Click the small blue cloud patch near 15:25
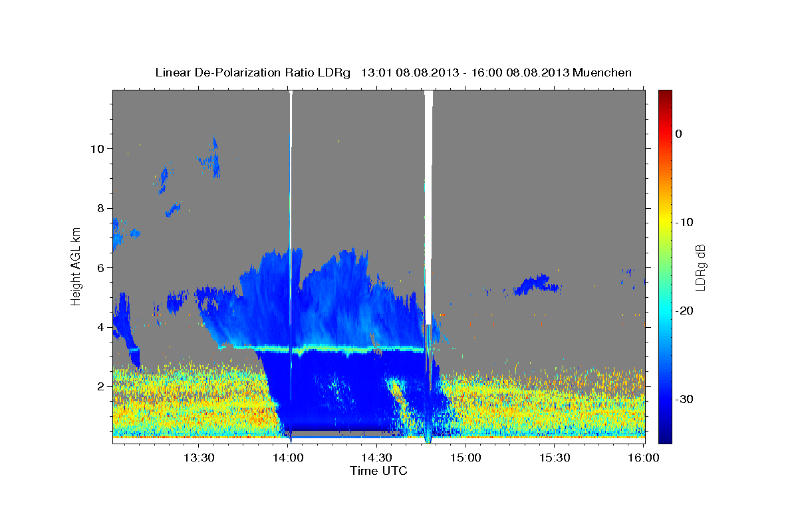 539,285
